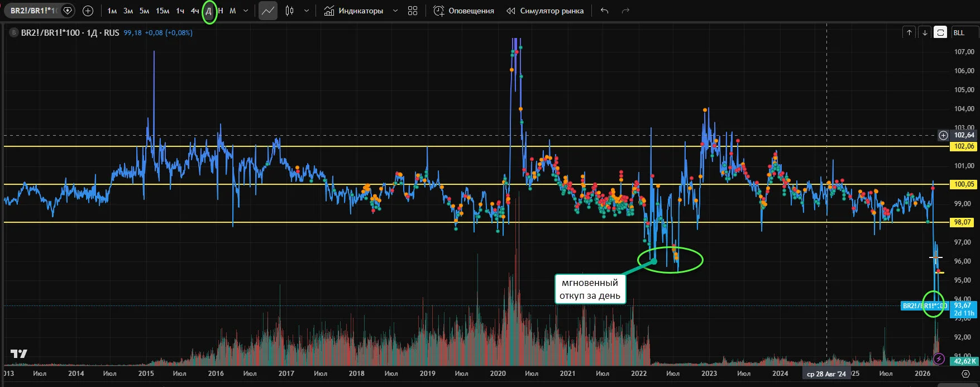Screen dimensions: 980x387
Task: Create an alert via Оповещения
Action: [464, 11]
